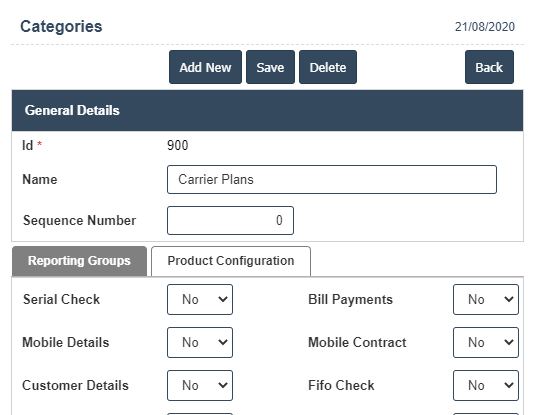Save the category changes

click(270, 67)
